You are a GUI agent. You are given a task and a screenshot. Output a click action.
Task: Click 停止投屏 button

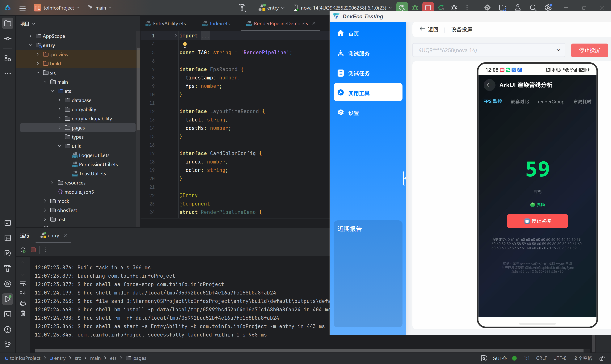(x=589, y=50)
